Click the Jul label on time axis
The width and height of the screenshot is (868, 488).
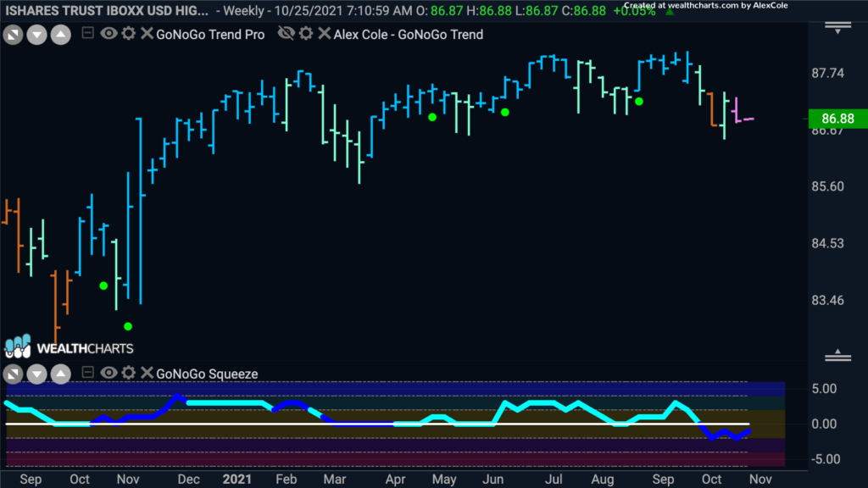554,480
